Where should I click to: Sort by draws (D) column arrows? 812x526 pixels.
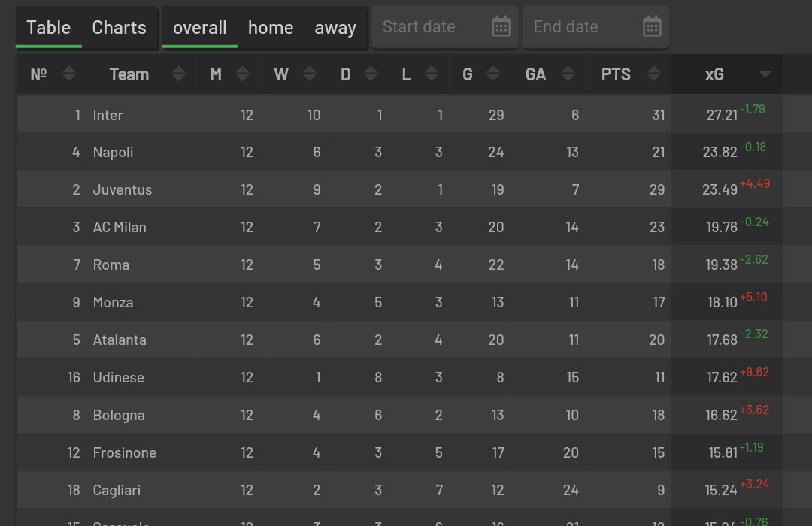click(371, 74)
